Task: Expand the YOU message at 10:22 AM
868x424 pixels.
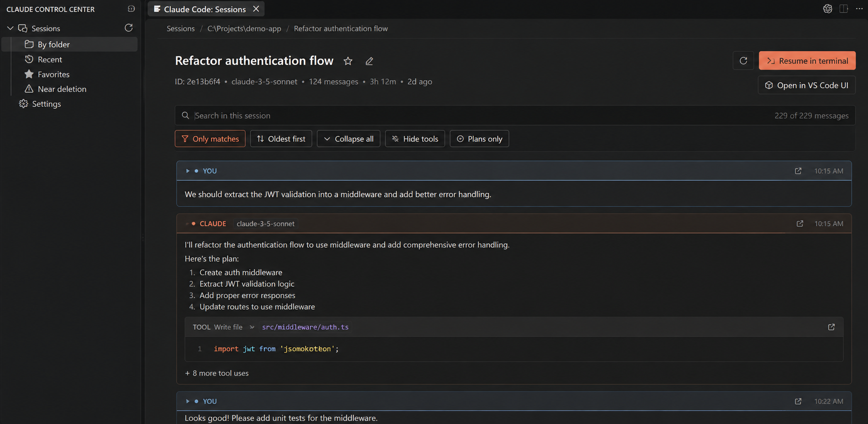Action: pyautogui.click(x=188, y=401)
